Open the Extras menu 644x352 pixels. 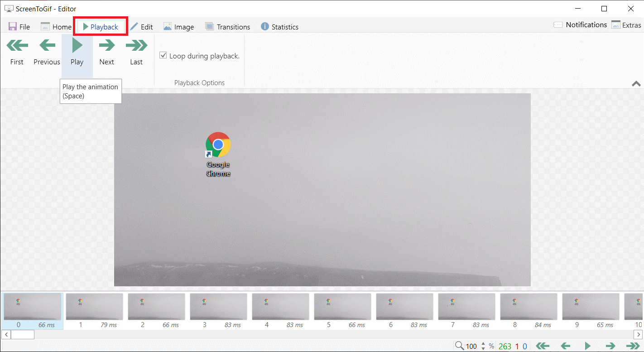pos(626,25)
